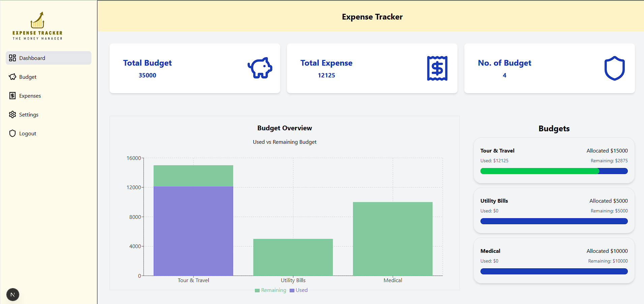The height and width of the screenshot is (304, 644).
Task: Click the dollar receipt icon in Total Expense card
Action: click(437, 68)
